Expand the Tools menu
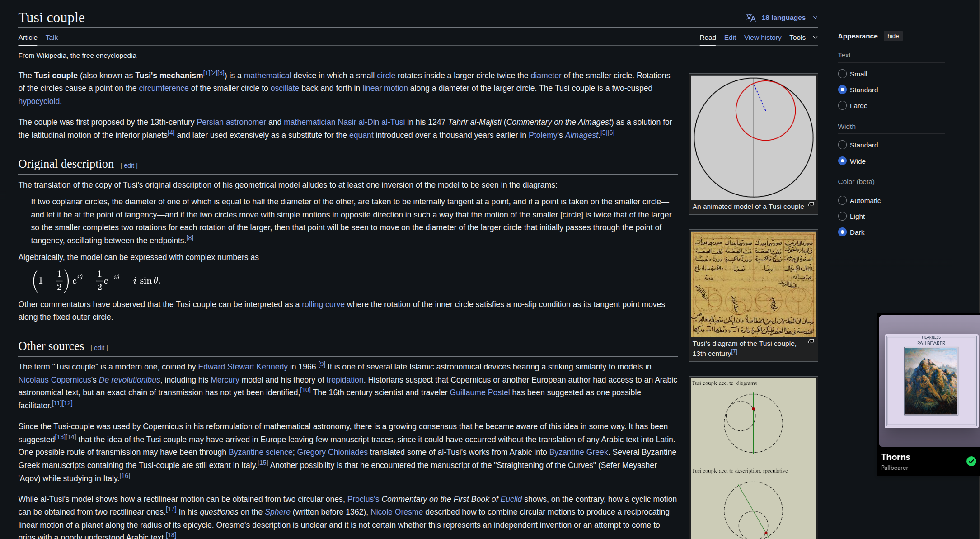This screenshot has height=539, width=980. 803,38
